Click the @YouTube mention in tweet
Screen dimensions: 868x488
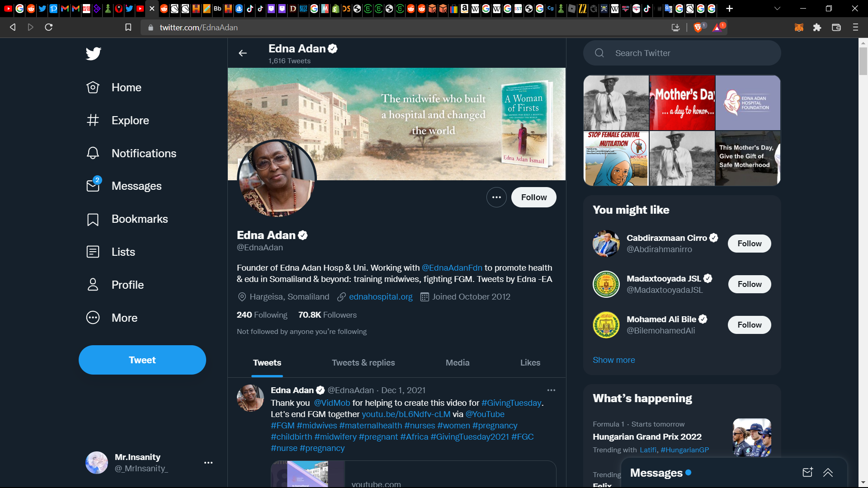[485, 414]
